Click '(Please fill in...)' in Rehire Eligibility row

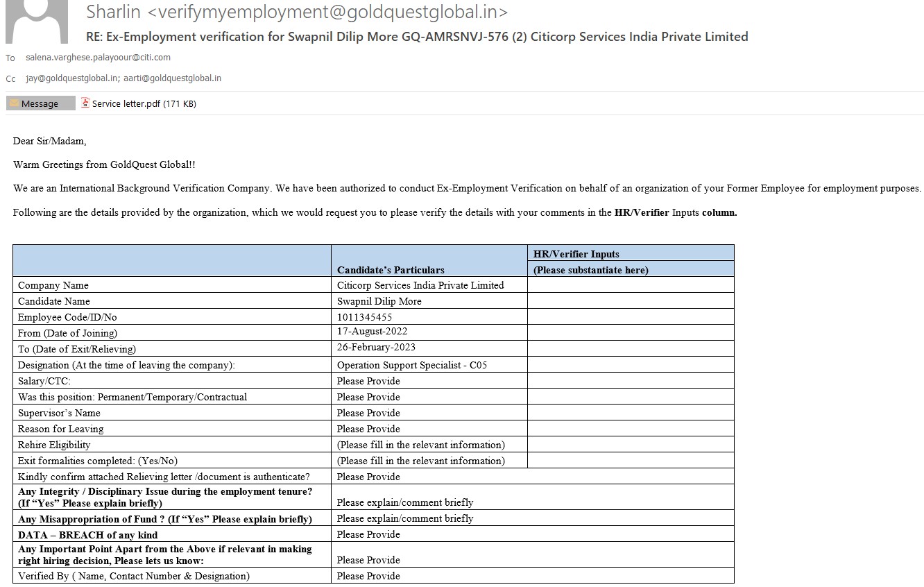point(421,445)
